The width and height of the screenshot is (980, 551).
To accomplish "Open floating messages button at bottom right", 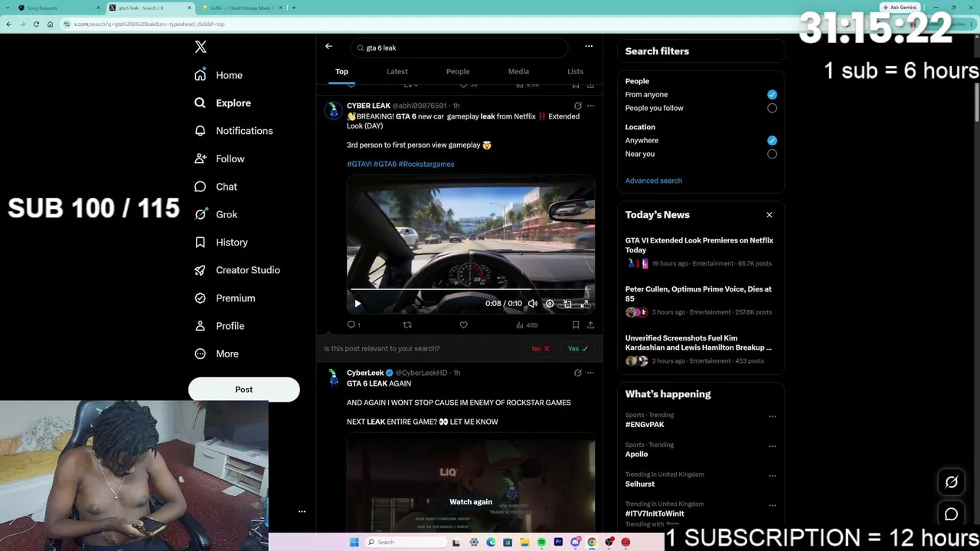I will (952, 514).
